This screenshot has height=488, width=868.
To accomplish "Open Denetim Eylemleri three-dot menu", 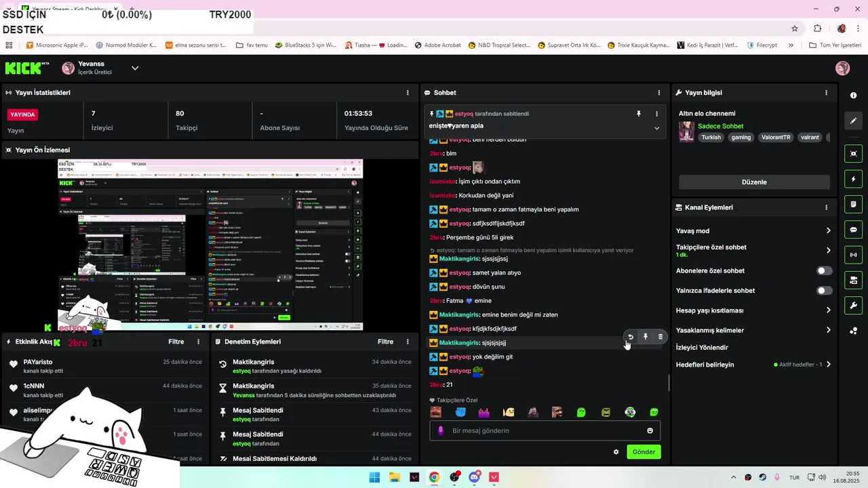I will pyautogui.click(x=408, y=342).
